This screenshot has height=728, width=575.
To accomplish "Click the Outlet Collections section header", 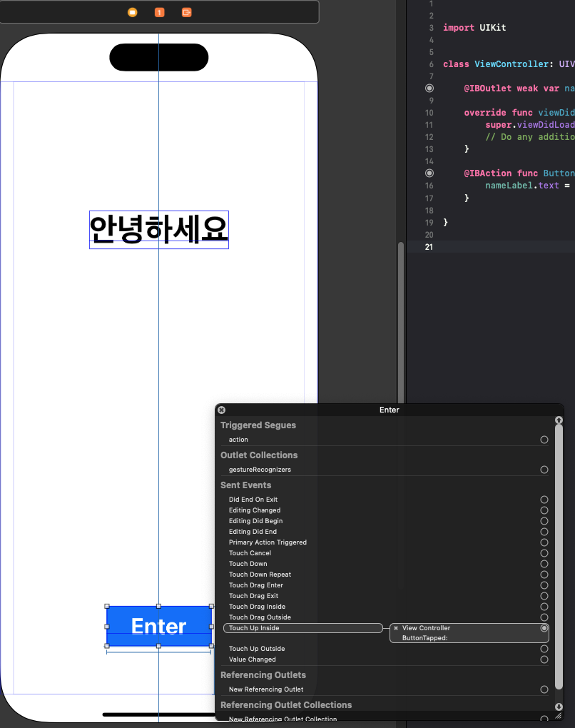I will (259, 455).
